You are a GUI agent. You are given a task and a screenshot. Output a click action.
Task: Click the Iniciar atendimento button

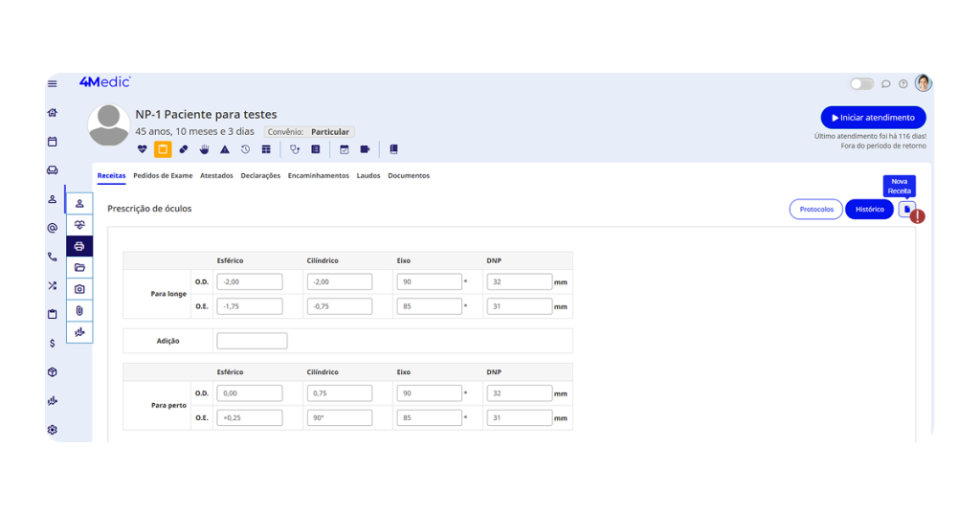coord(873,118)
